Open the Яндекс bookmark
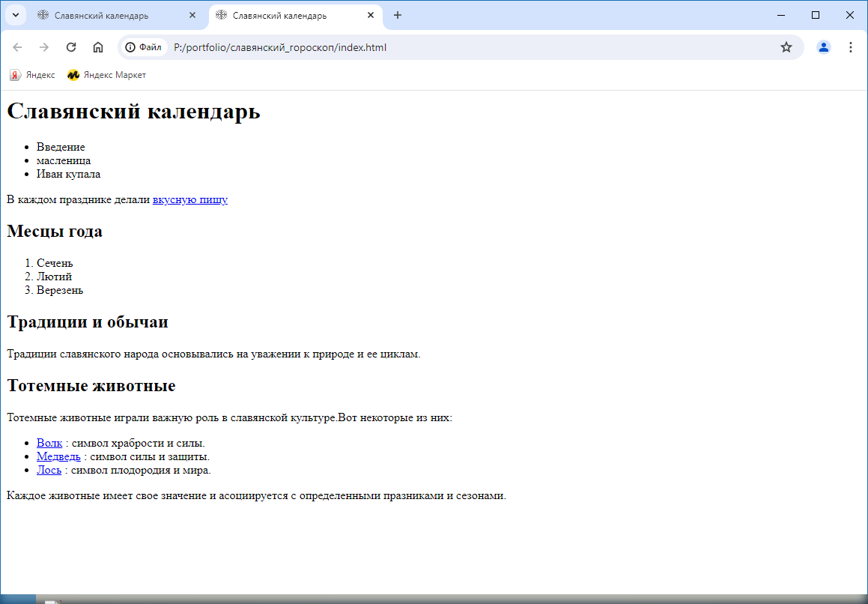This screenshot has height=604, width=868. coord(32,75)
